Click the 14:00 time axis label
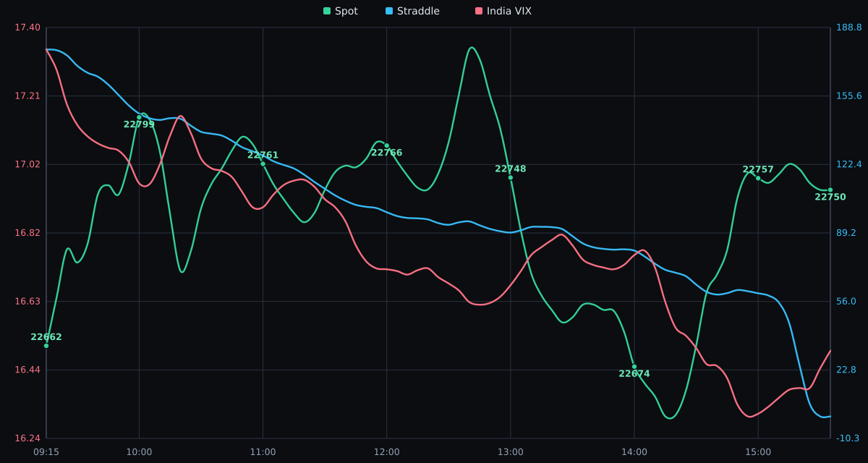This screenshot has width=868, height=463. click(634, 452)
